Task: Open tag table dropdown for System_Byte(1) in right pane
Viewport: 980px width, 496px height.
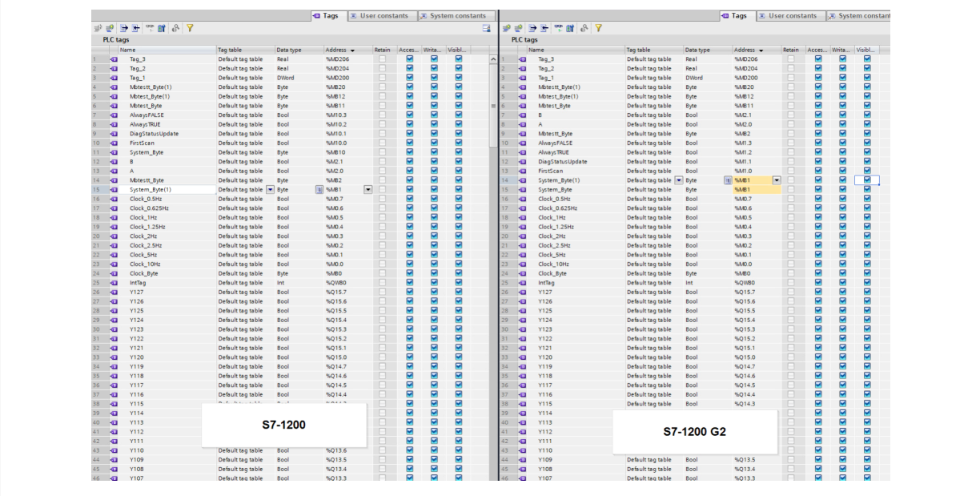Action: [679, 180]
